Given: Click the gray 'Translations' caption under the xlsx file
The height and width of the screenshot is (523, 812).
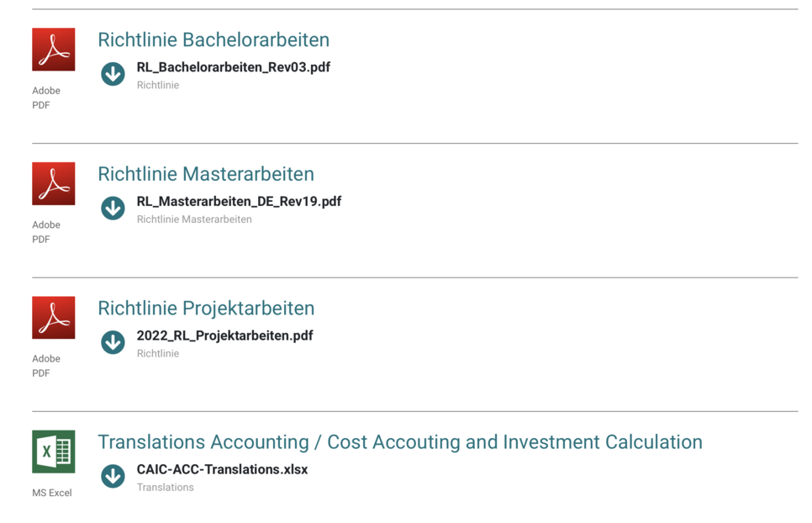Looking at the screenshot, I should (x=165, y=488).
